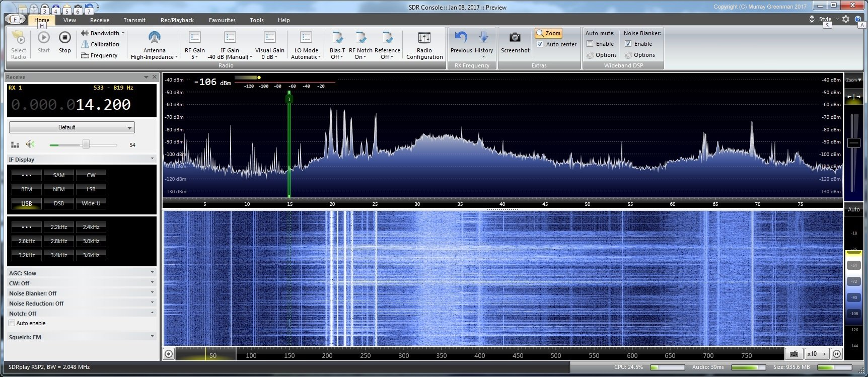Image resolution: width=868 pixels, height=377 pixels.
Task: Open the Default profile dropdown
Action: tap(71, 127)
